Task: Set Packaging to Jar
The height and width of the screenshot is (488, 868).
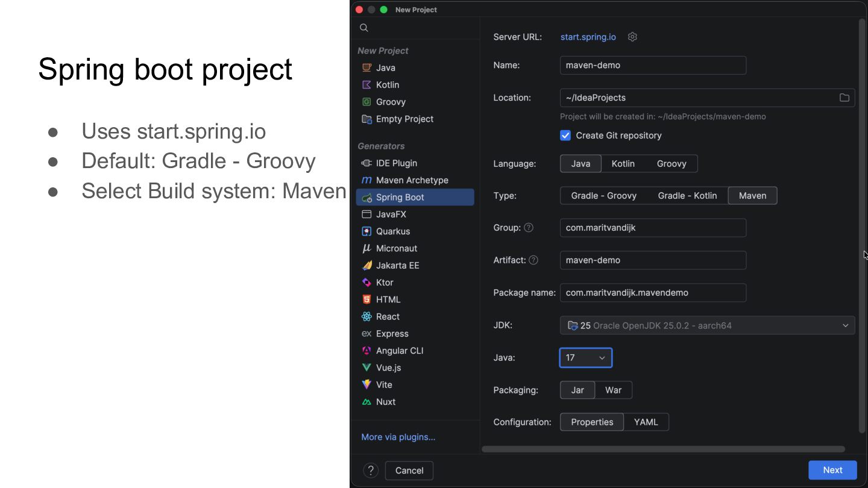Action: tap(577, 390)
